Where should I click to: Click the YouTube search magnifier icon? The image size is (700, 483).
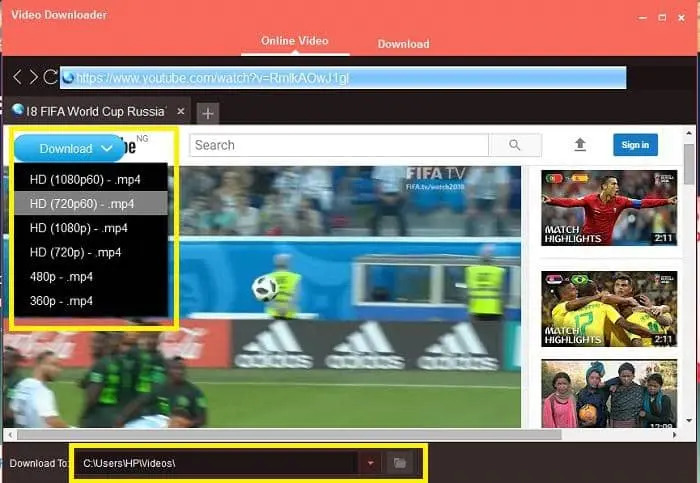pyautogui.click(x=515, y=145)
